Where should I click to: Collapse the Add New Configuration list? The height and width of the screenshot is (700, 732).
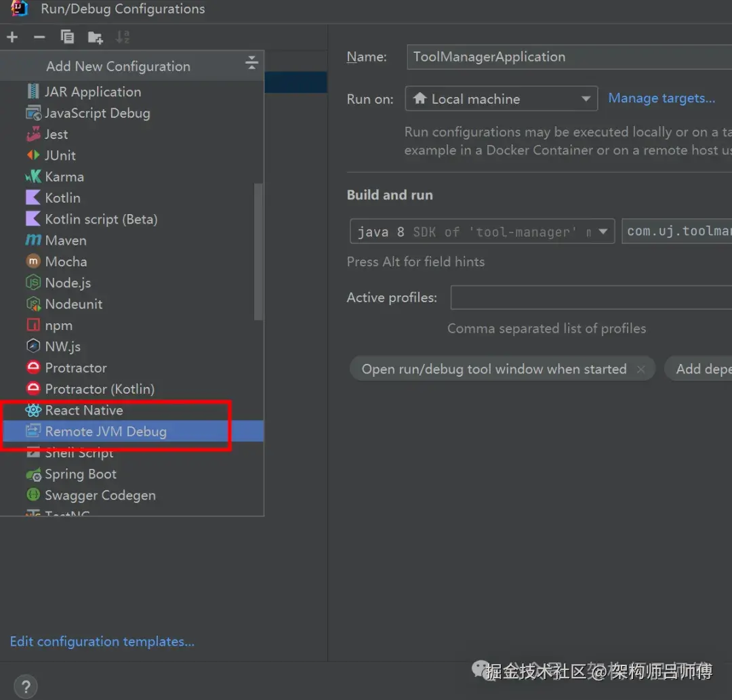[251, 62]
